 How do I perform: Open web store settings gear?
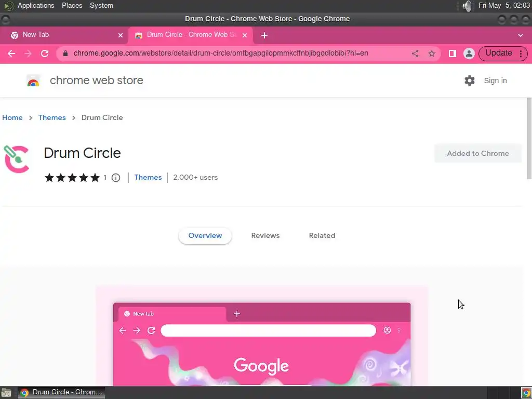470,81
